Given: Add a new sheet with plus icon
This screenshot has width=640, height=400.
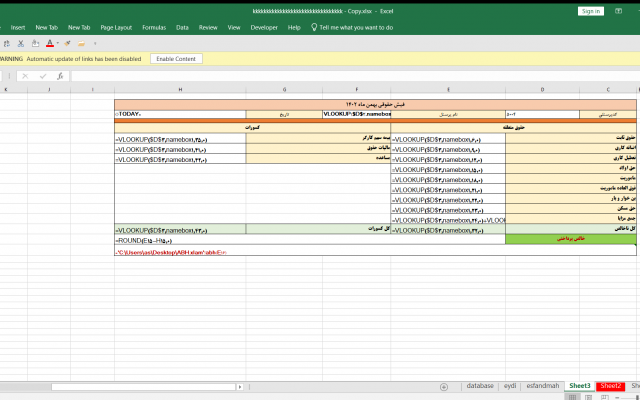Looking at the screenshot, I should click(x=444, y=386).
